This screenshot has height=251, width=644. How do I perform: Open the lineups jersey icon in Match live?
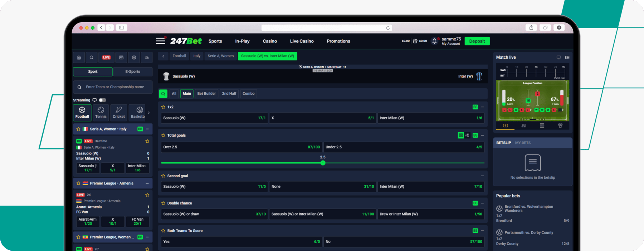click(560, 126)
